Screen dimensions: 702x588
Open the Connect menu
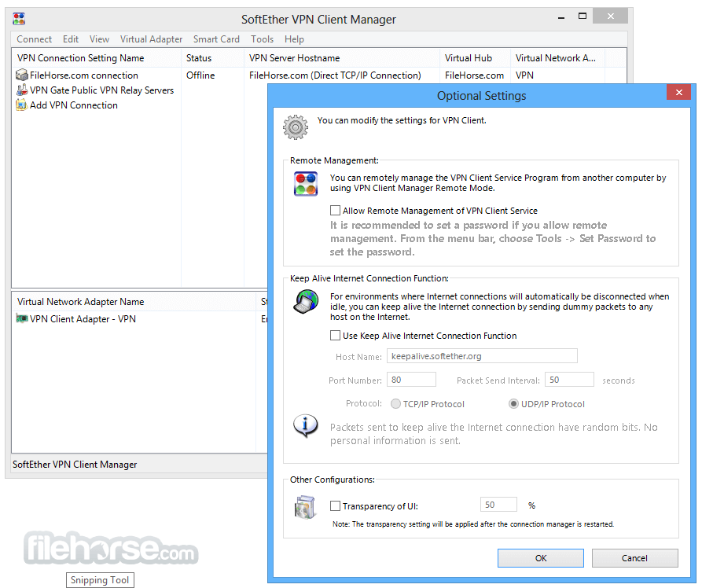point(34,39)
